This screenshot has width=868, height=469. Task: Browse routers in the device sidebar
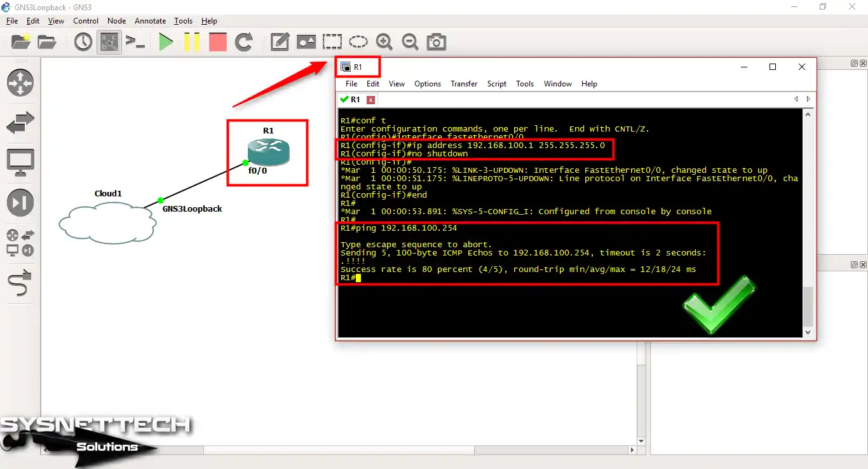point(20,83)
